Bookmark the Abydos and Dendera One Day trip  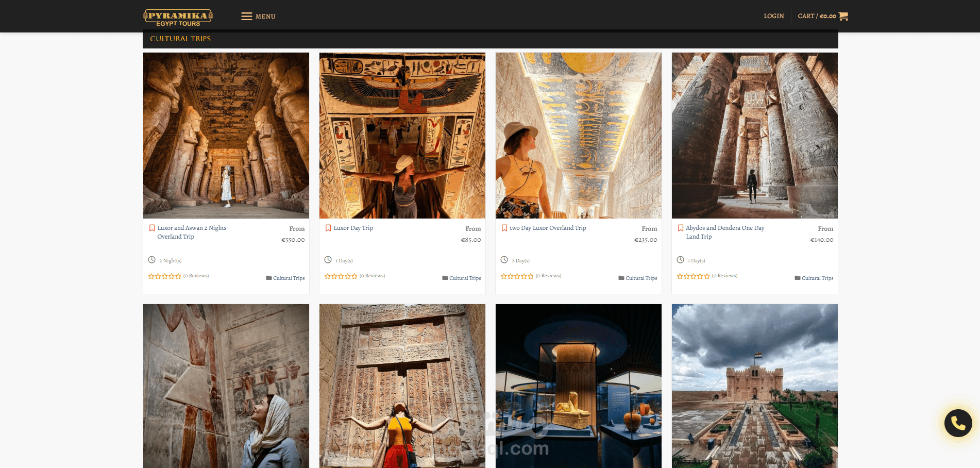(x=681, y=228)
